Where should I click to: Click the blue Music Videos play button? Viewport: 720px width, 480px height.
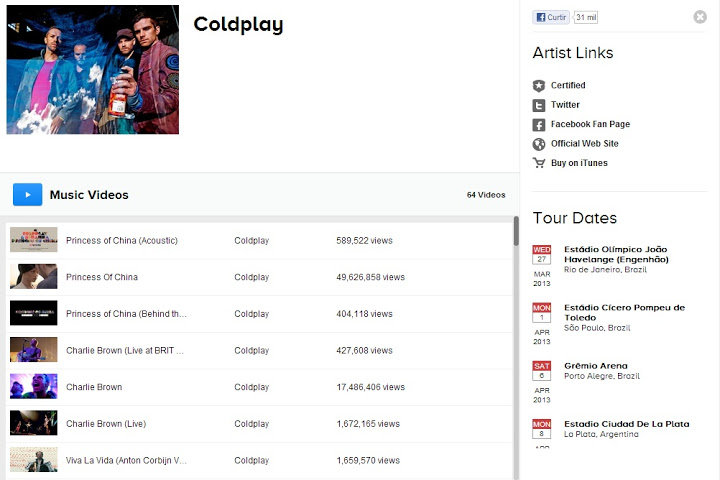28,194
